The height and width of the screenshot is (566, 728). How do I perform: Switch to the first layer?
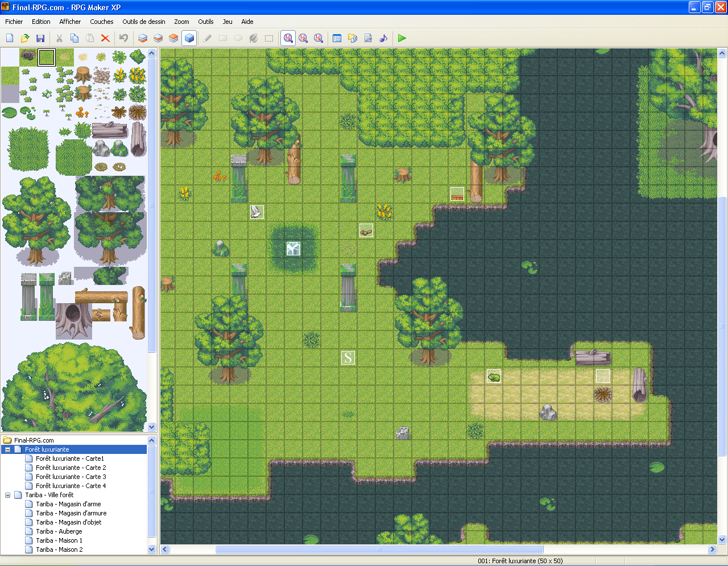[143, 38]
